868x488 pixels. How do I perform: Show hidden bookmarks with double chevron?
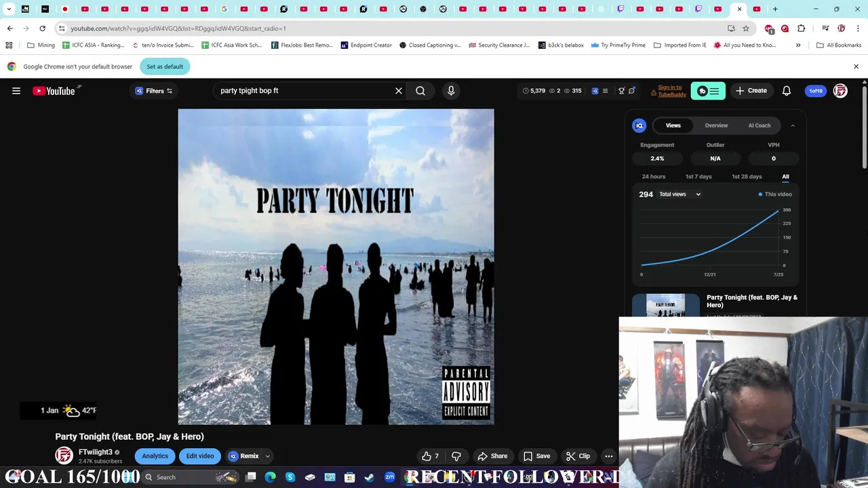798,45
